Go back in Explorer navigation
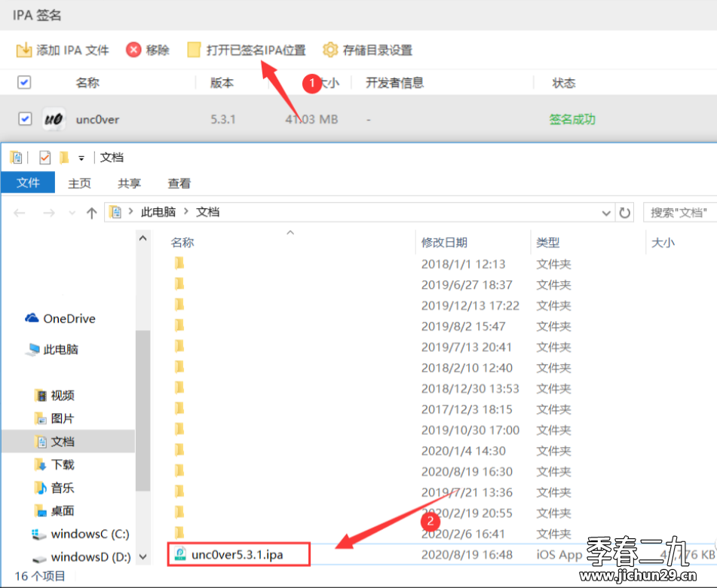Viewport: 717px width, 588px height. [x=19, y=213]
